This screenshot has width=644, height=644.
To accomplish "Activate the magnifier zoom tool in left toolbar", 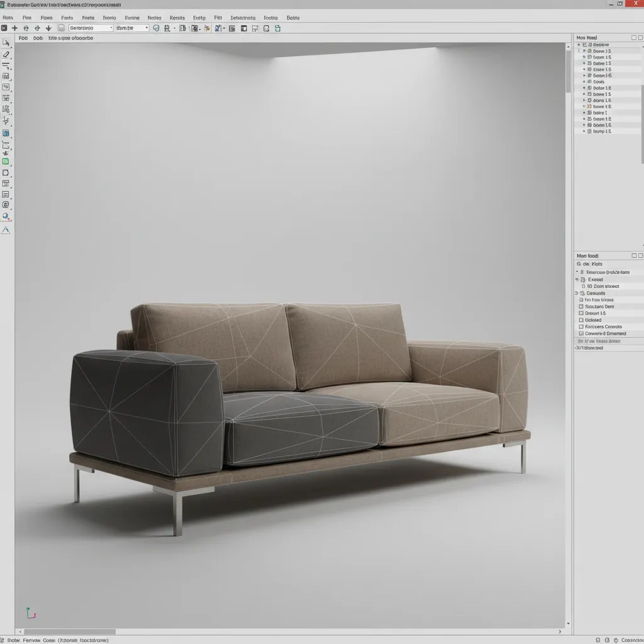I will (x=6, y=216).
